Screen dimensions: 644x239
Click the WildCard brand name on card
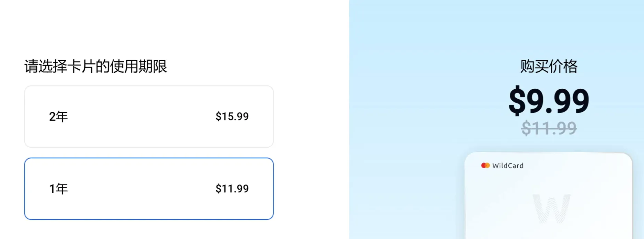(x=508, y=166)
